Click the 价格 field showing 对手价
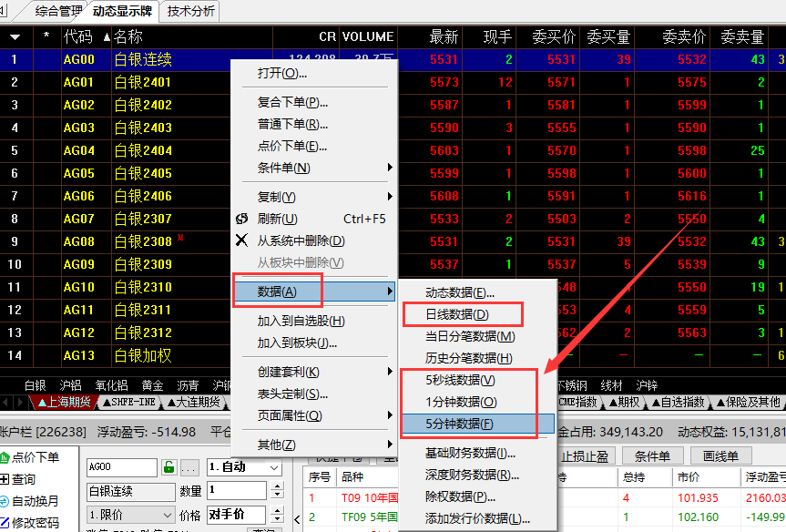Image resolution: width=786 pixels, height=532 pixels. pyautogui.click(x=237, y=515)
